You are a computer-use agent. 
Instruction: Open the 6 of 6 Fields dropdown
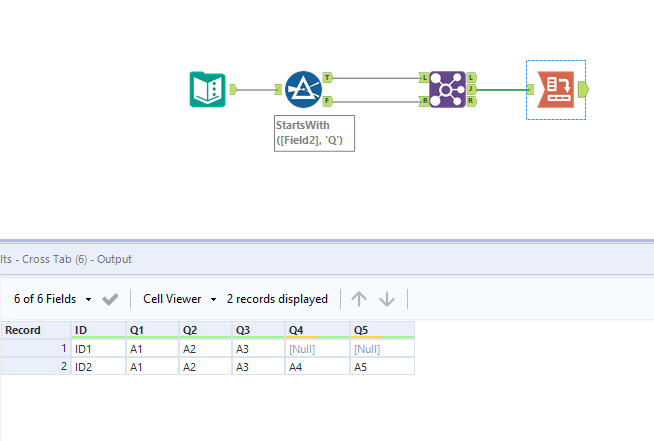click(52, 299)
